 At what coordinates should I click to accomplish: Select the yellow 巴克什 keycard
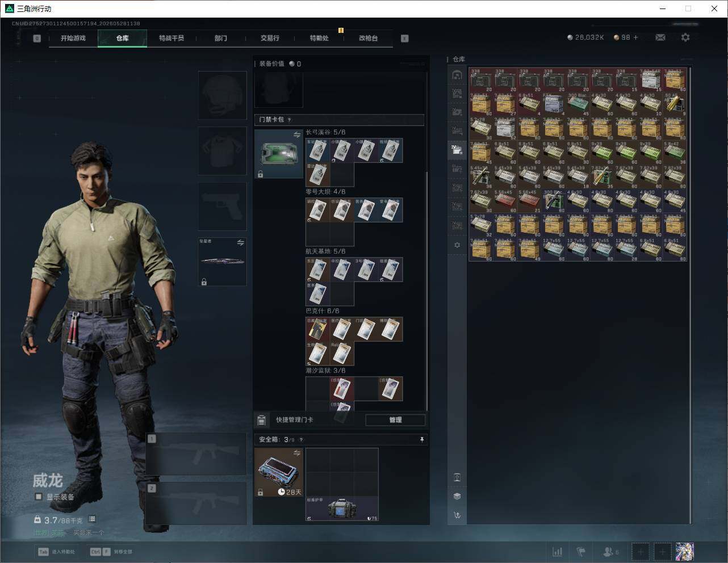click(x=318, y=329)
